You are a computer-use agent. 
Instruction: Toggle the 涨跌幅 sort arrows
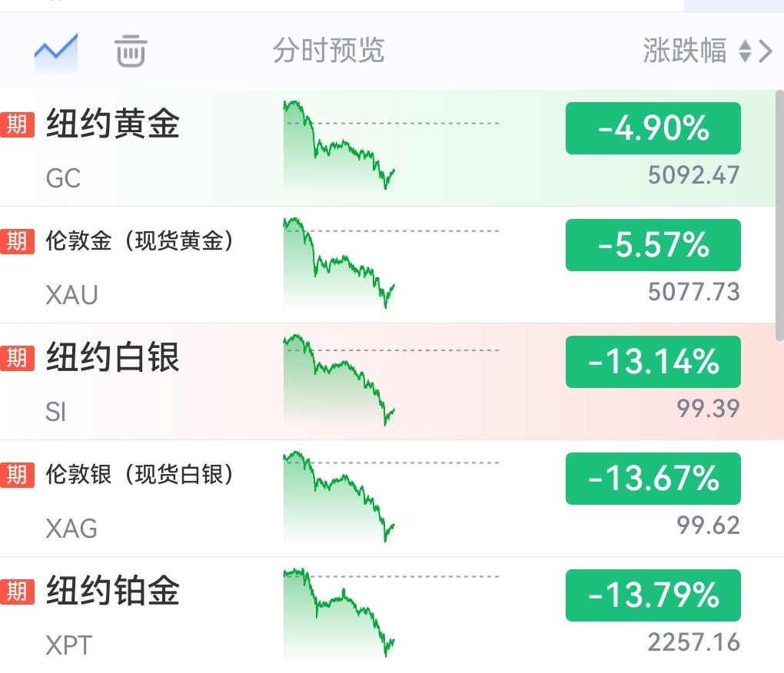744,51
